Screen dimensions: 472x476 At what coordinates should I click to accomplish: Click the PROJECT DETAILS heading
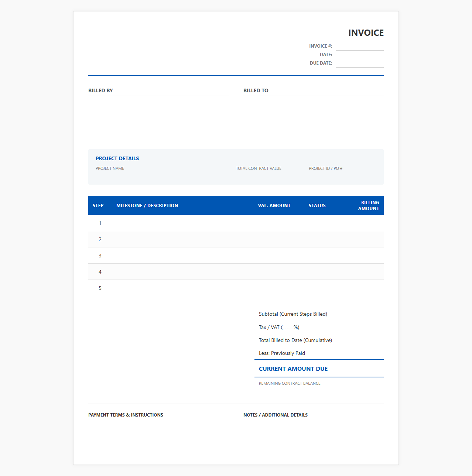click(117, 158)
